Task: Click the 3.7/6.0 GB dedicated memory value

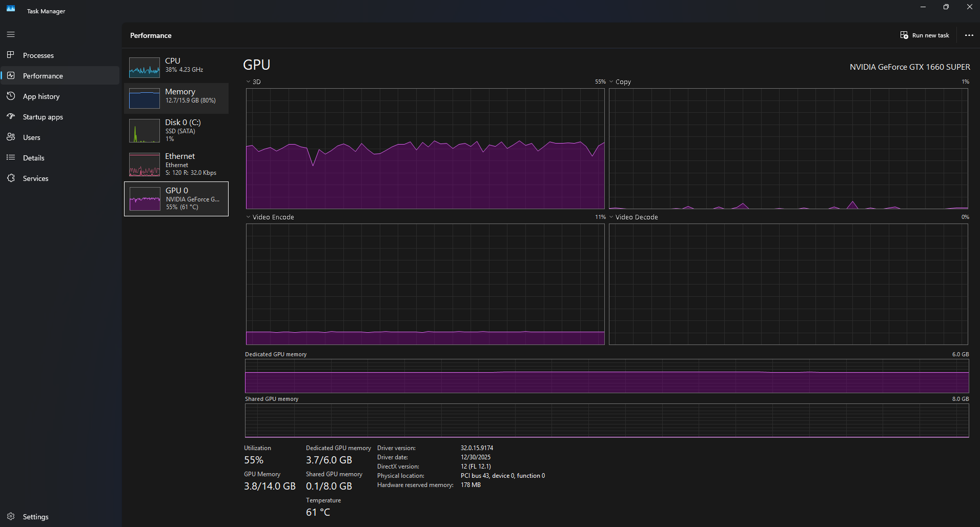Action: [329, 460]
